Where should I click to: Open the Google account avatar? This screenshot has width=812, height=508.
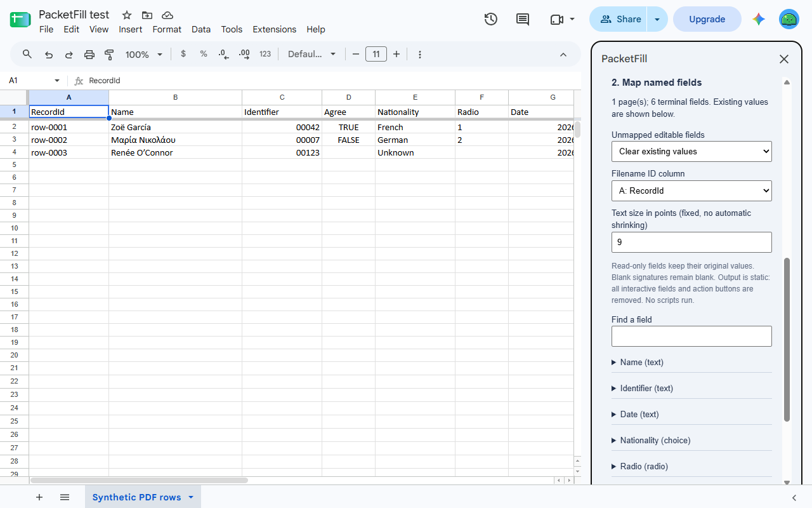(789, 19)
